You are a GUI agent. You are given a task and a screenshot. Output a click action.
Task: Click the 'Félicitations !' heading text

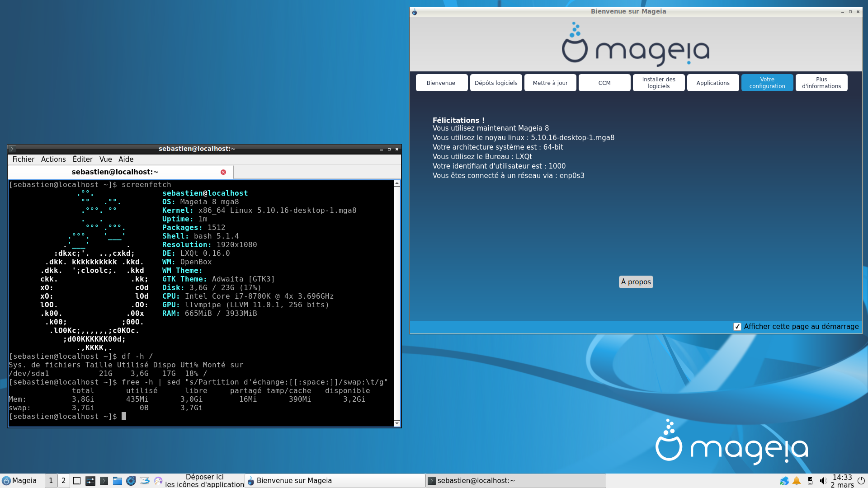(x=458, y=120)
